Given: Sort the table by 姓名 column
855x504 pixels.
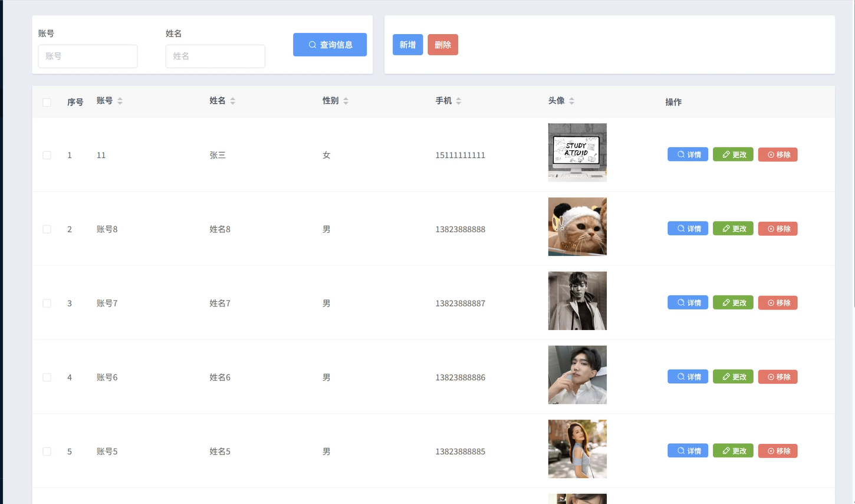Looking at the screenshot, I should pyautogui.click(x=233, y=101).
